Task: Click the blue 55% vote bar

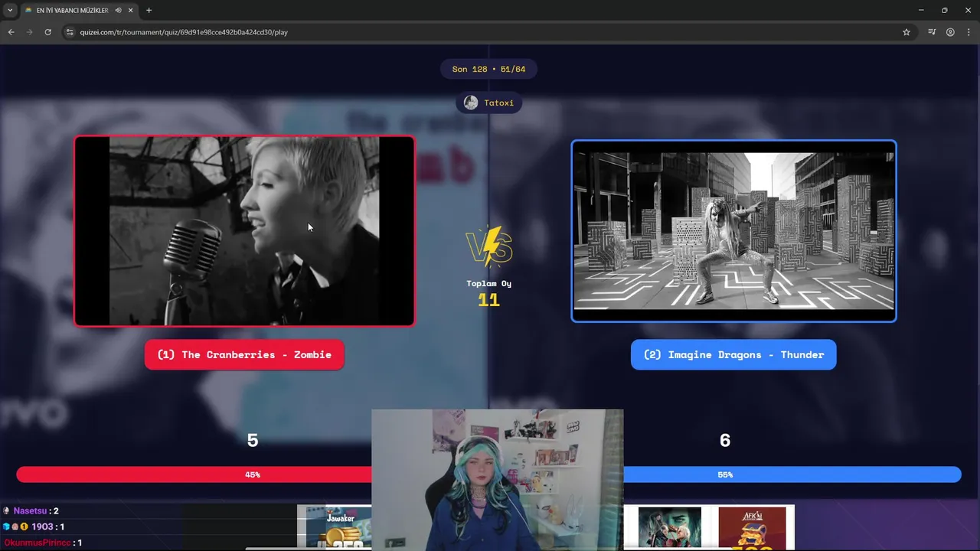Action: (x=792, y=474)
